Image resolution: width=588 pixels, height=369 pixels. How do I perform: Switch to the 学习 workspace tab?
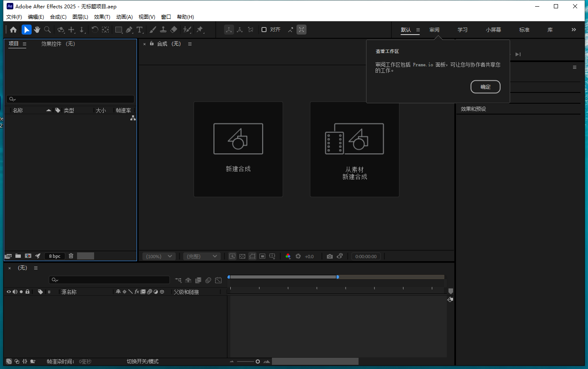coord(463,30)
